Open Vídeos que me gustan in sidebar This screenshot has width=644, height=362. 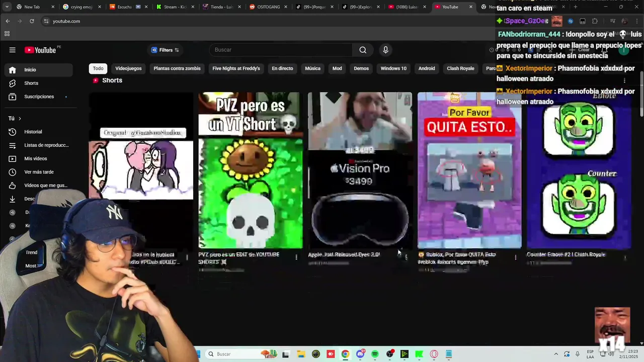coord(38,186)
